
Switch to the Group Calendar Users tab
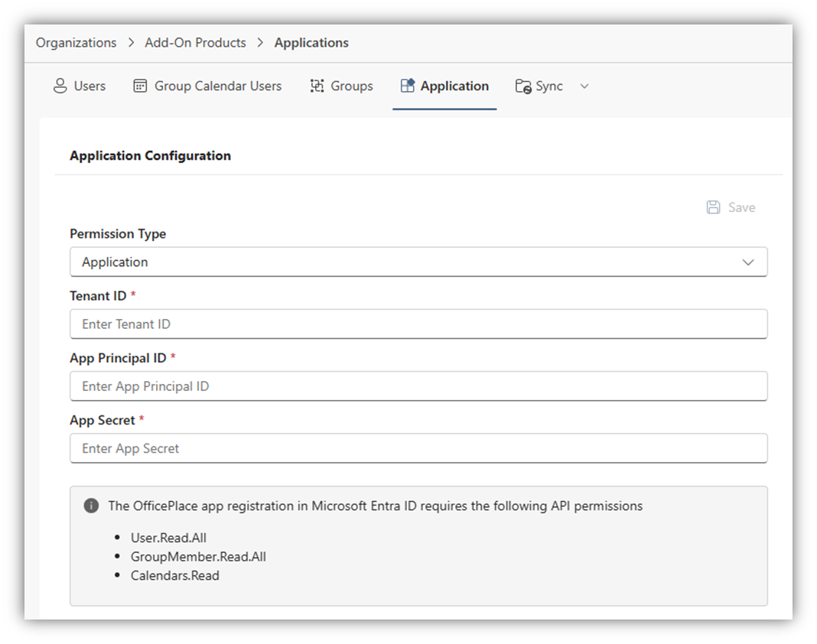coord(218,86)
